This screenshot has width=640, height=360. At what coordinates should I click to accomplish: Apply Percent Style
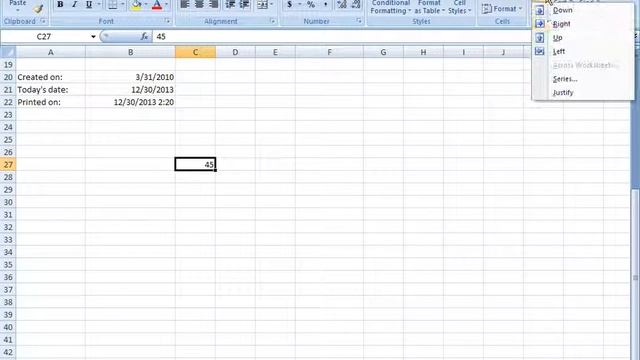311,4
